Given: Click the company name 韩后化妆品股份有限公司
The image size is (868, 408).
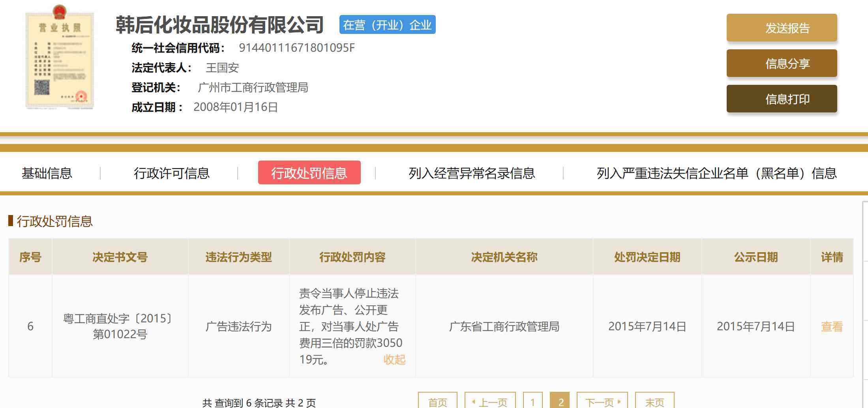Looking at the screenshot, I should [x=219, y=24].
